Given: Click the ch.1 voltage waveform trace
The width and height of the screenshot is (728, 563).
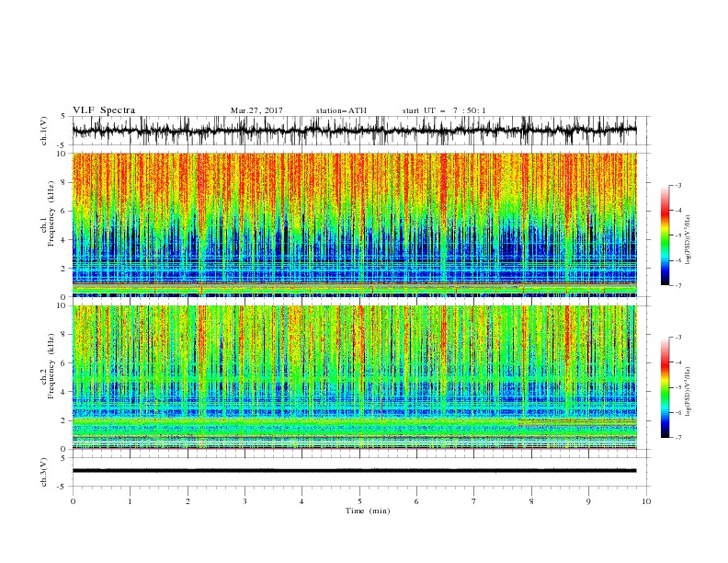Looking at the screenshot, I should 354,131.
